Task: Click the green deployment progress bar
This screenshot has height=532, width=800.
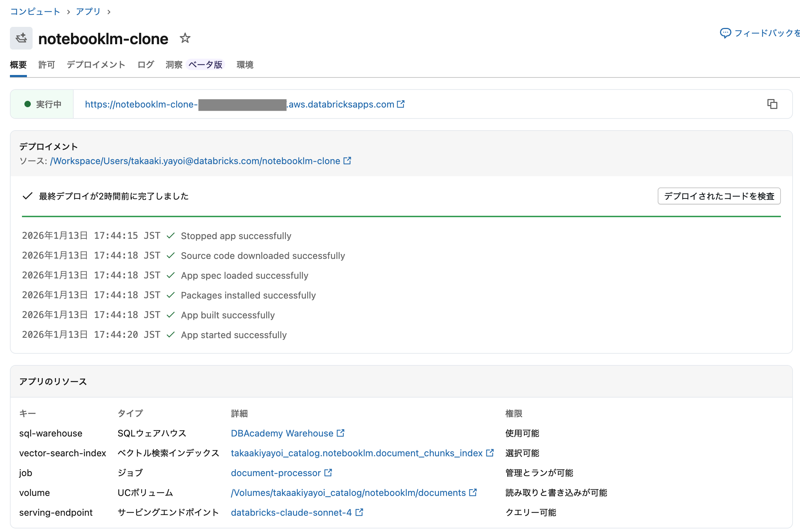Action: coord(400,216)
